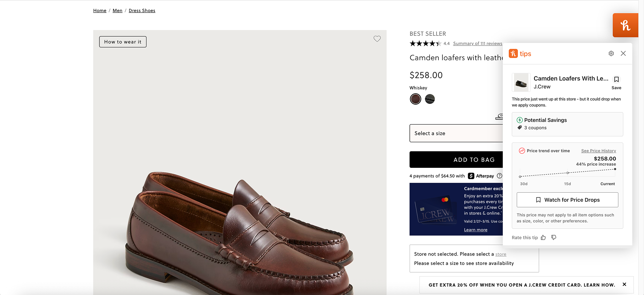The width and height of the screenshot is (644, 295).
Task: Click the J.Crew store name in Honey panel
Action: tap(542, 87)
